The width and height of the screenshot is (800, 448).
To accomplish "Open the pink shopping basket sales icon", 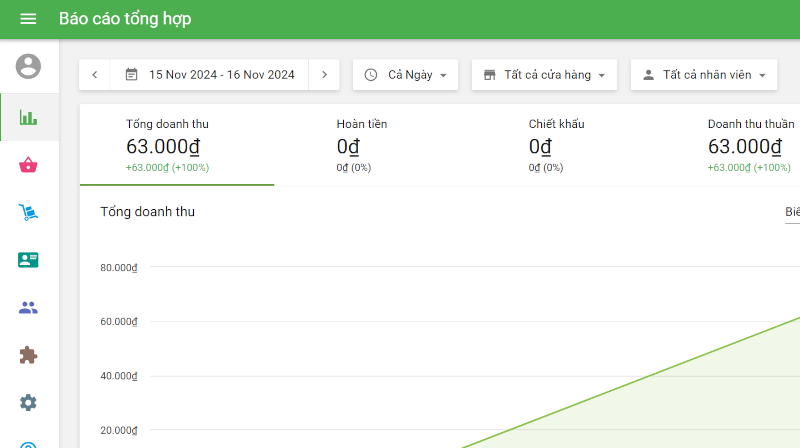I will click(x=28, y=165).
